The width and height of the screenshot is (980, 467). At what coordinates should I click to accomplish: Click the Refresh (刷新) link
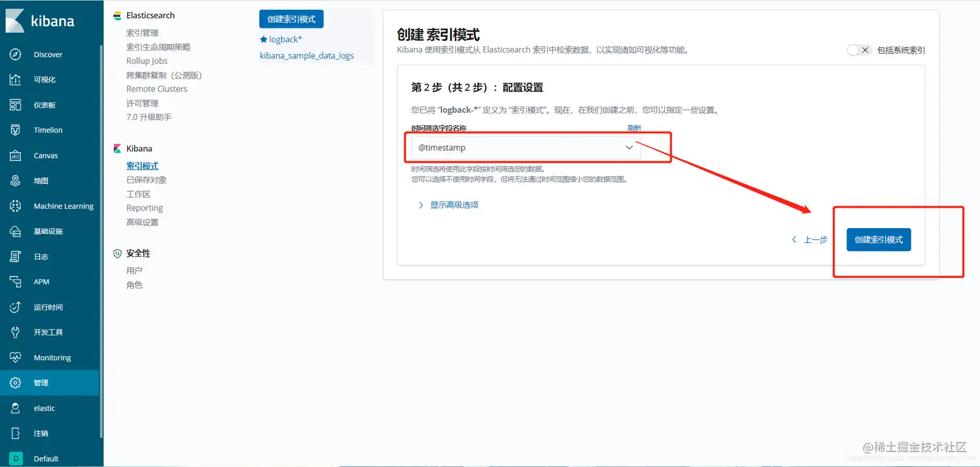pyautogui.click(x=634, y=128)
